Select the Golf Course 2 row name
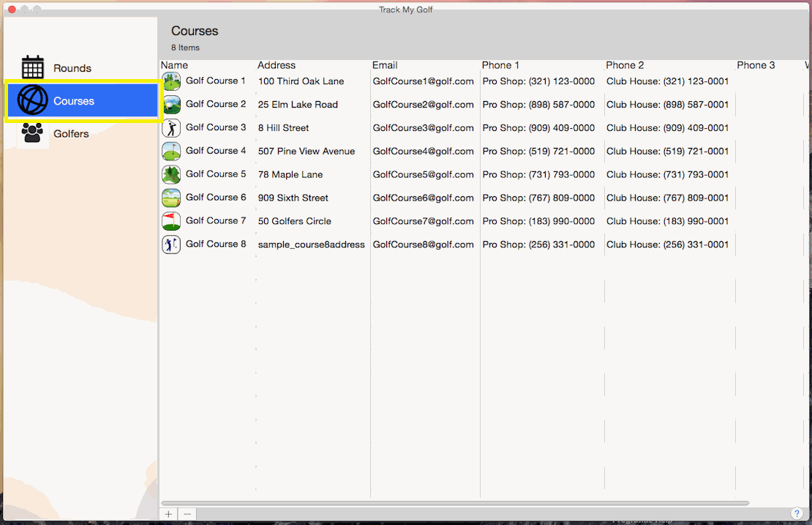 coord(216,104)
